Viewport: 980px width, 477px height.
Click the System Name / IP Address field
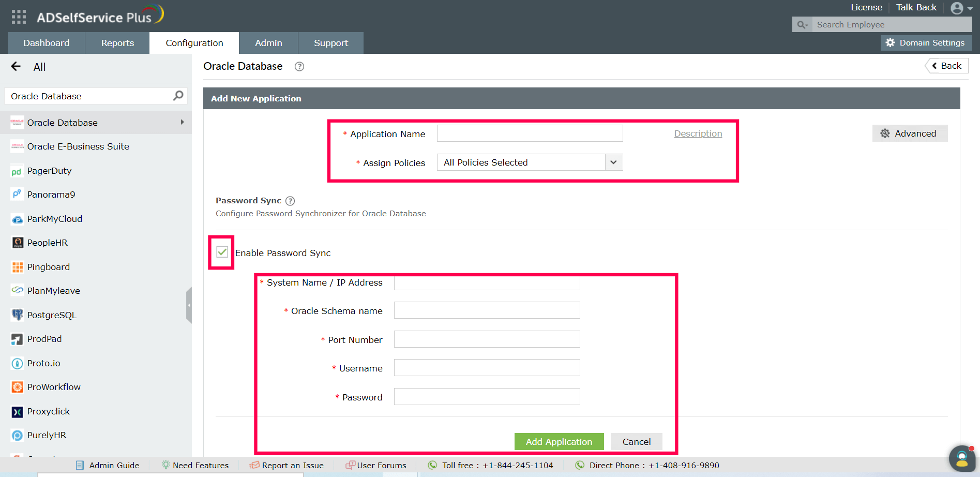tap(487, 283)
